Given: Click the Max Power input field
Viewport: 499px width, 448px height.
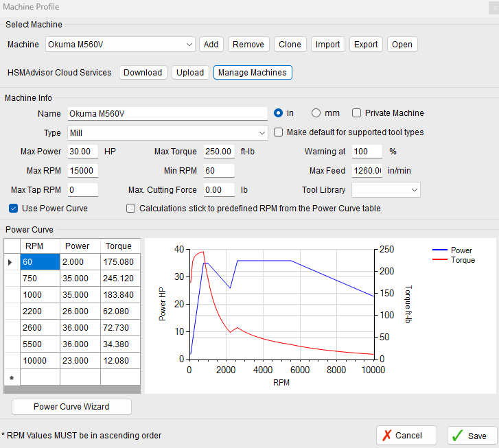Looking at the screenshot, I should [83, 152].
